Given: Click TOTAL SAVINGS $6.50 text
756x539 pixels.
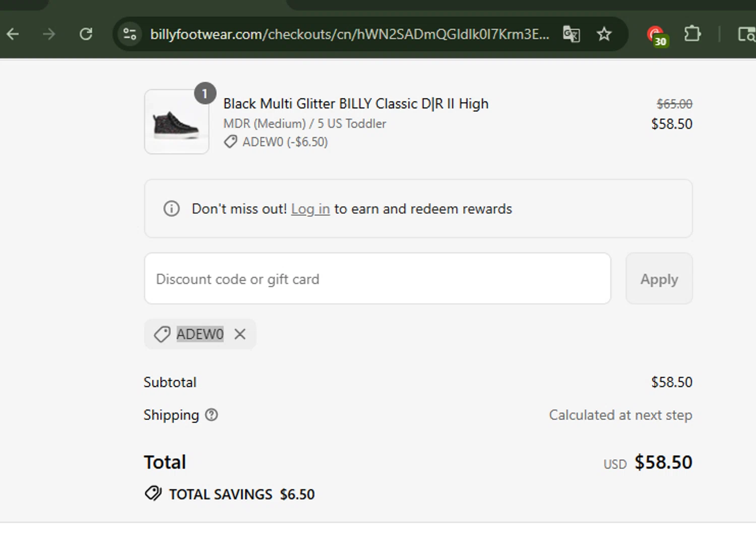Looking at the screenshot, I should 242,494.
